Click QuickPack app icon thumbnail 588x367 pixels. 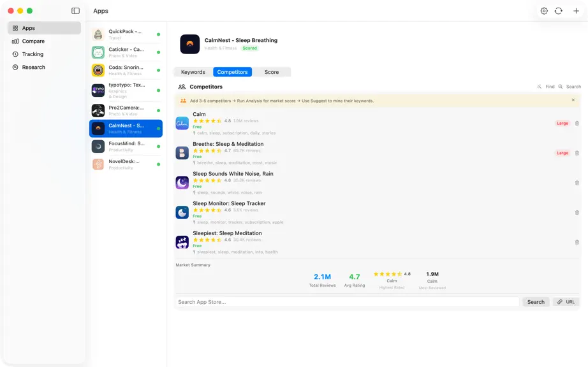[98, 34]
